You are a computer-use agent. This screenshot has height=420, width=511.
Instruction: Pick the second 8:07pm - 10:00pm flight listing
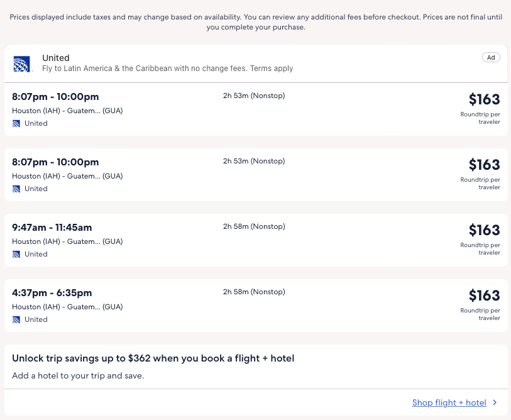click(x=55, y=162)
